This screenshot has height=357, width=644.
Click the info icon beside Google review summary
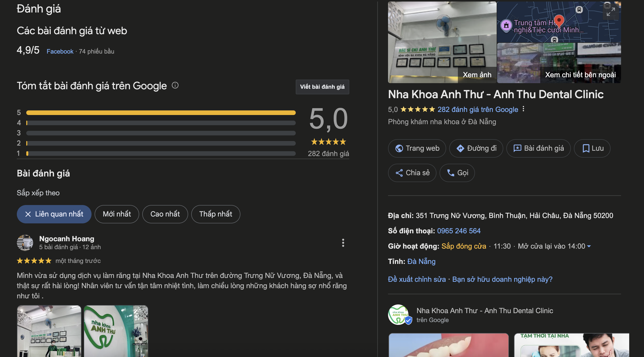point(175,85)
